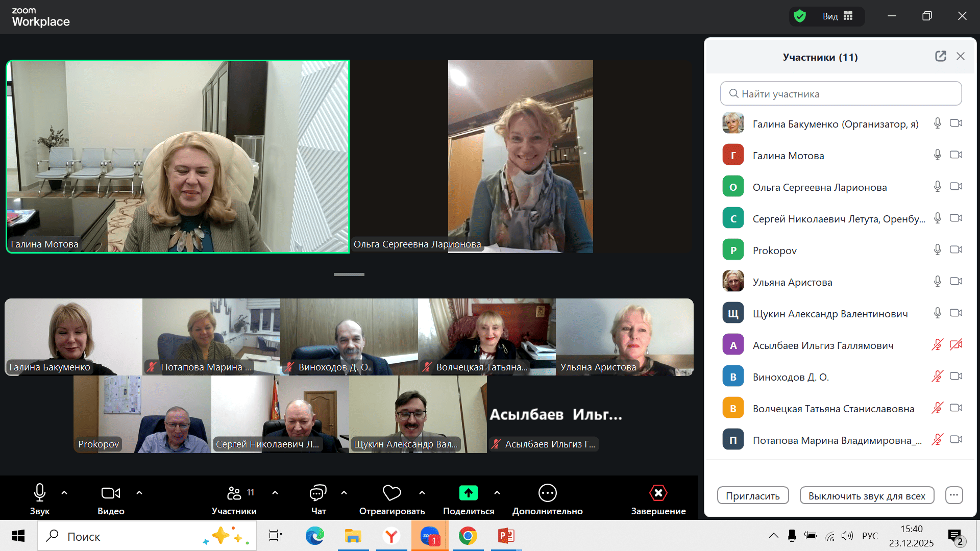Click the Найти участника search field

click(841, 94)
